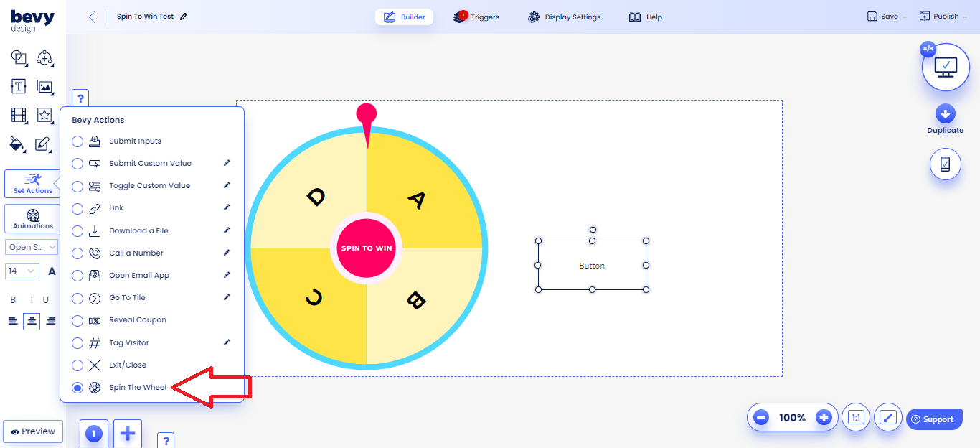Increase zoom with the plus control
The width and height of the screenshot is (980, 448).
coord(823,417)
